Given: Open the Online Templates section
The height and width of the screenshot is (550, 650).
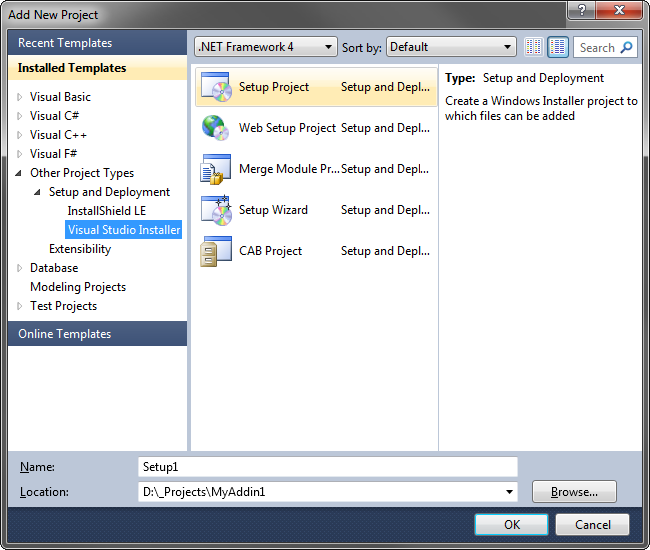Looking at the screenshot, I should click(x=97, y=334).
